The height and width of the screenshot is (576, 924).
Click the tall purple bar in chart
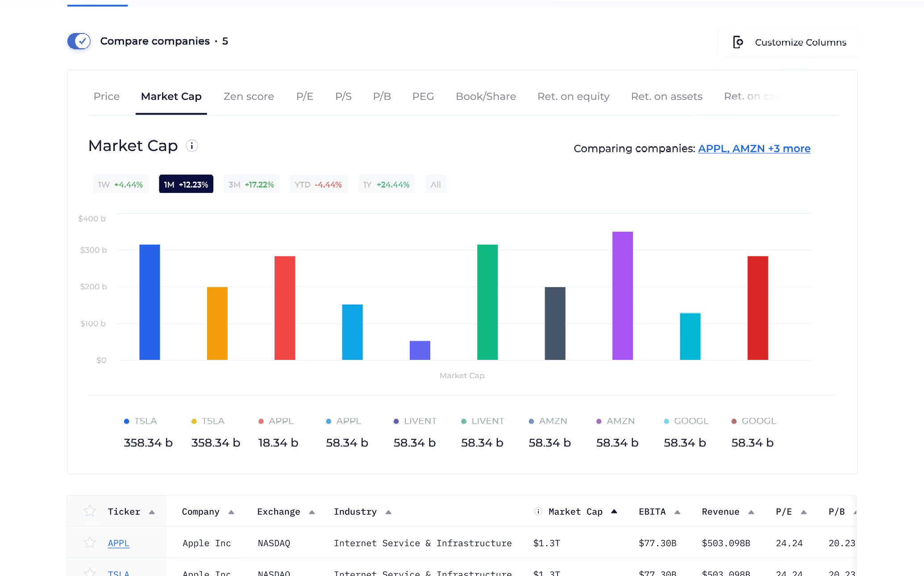pyautogui.click(x=623, y=296)
